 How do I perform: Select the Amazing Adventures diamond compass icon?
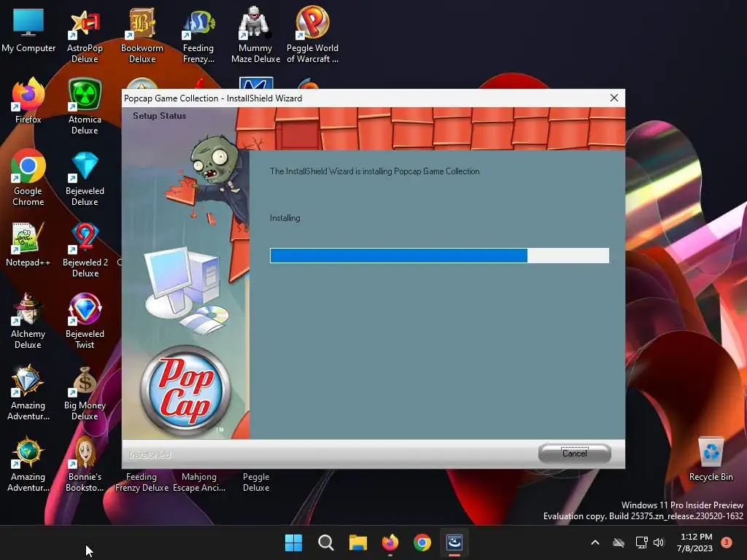click(x=28, y=393)
